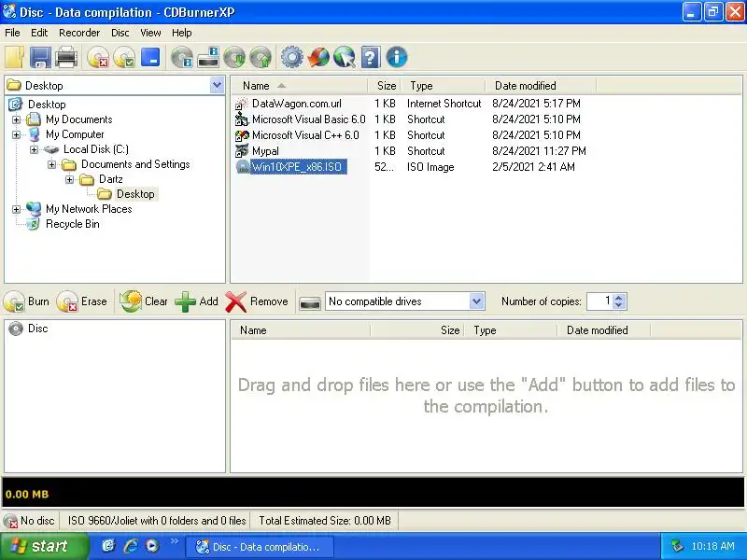
Task: Click the erase disc toolbar icon
Action: (98, 58)
